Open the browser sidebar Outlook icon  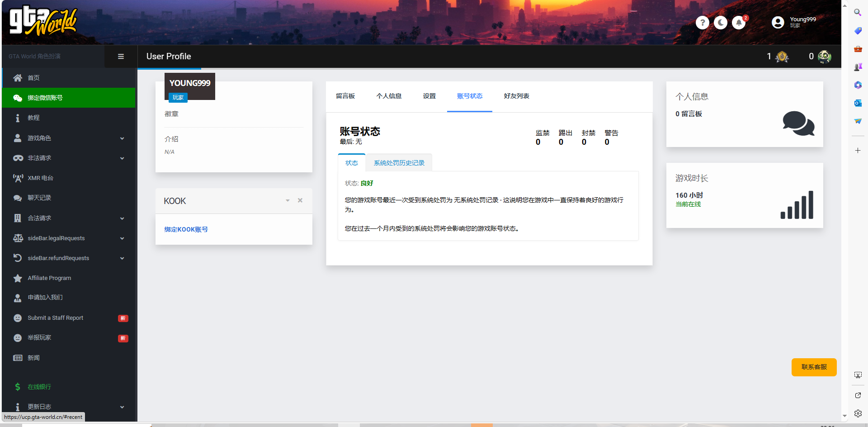(x=858, y=103)
